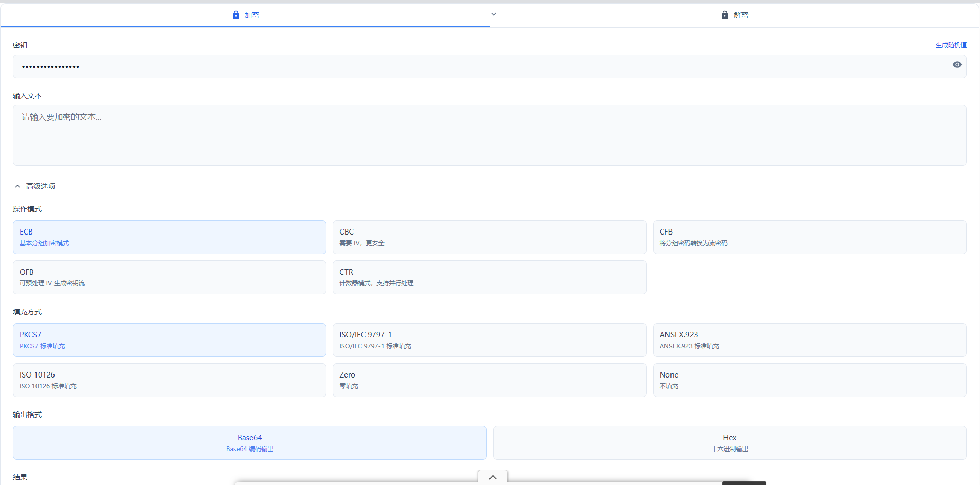Viewport: 980px width, 485px height.
Task: Choose ISO/IEC 9797-1 padding
Action: (489, 340)
